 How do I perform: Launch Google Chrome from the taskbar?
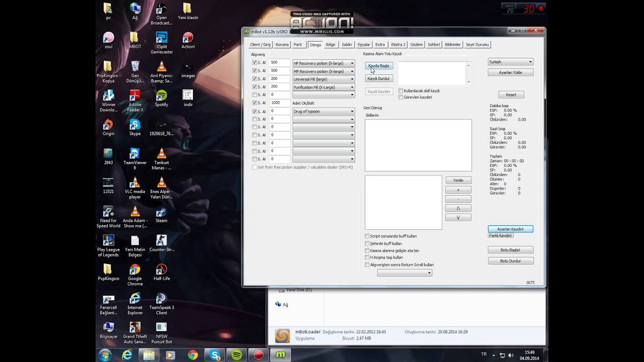pos(193,355)
